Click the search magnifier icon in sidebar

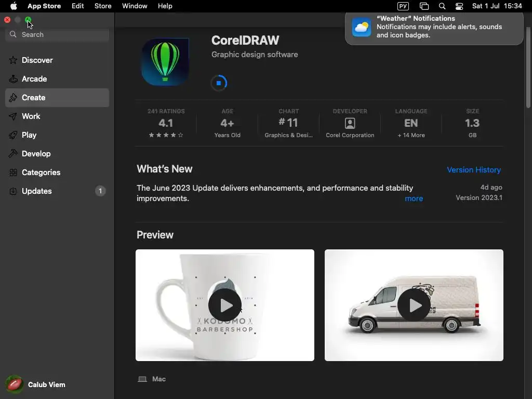click(x=13, y=34)
